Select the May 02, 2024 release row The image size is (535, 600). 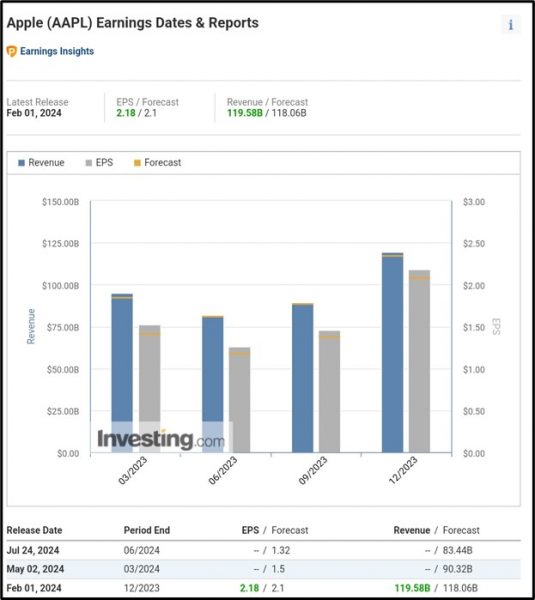263,569
